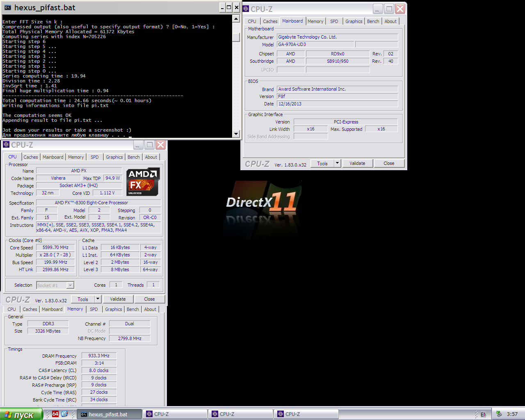Open About tab in the Vishera CPU window
The width and height of the screenshot is (525, 420).
151,157
